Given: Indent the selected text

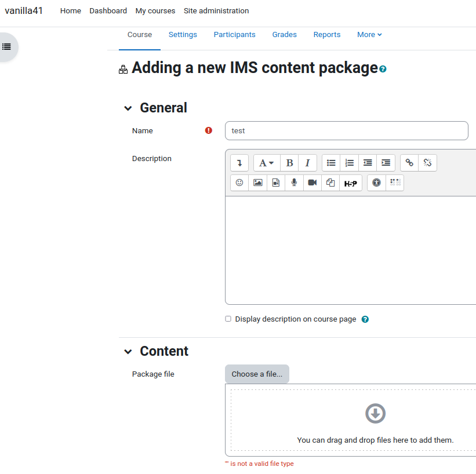Looking at the screenshot, I should pyautogui.click(x=386, y=163).
